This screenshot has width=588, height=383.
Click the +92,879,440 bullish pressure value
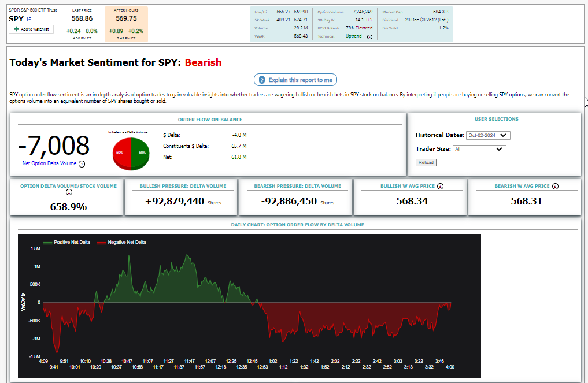pos(175,201)
